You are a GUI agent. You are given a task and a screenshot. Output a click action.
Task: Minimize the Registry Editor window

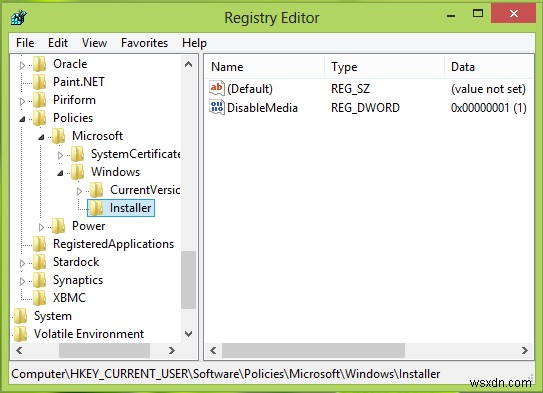tap(451, 15)
